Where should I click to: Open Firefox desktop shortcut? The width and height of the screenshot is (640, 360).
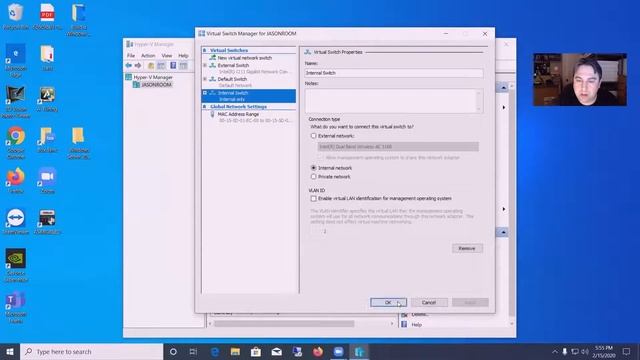pyautogui.click(x=16, y=180)
